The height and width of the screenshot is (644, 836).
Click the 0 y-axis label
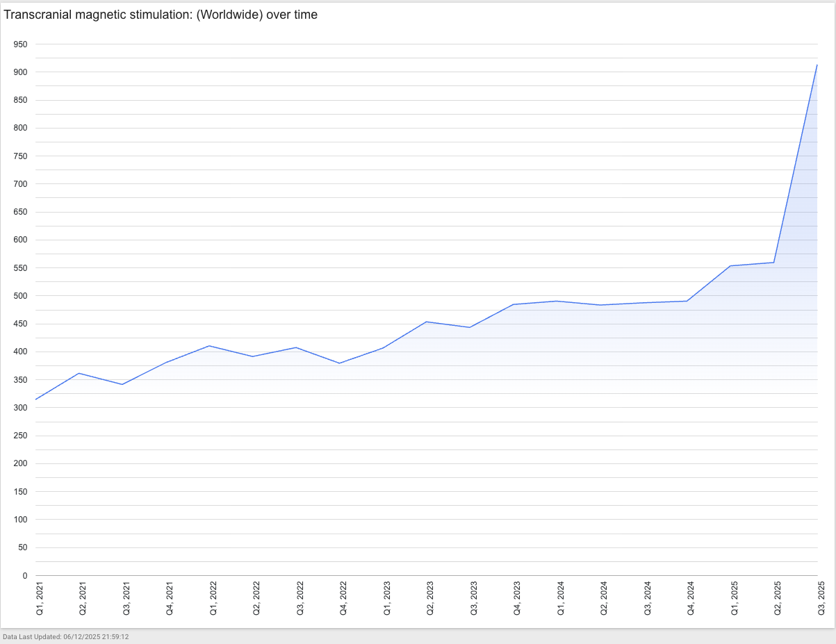24,576
